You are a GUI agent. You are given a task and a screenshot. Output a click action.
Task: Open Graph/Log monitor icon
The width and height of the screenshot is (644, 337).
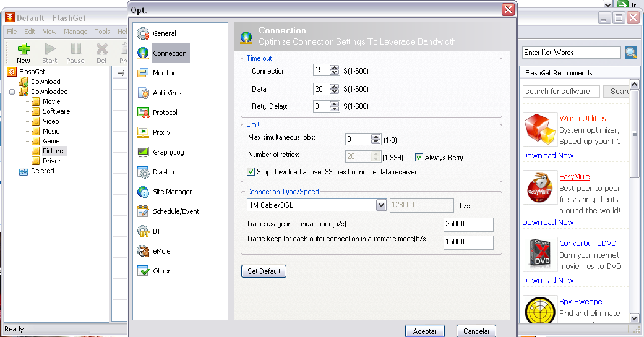click(x=143, y=152)
